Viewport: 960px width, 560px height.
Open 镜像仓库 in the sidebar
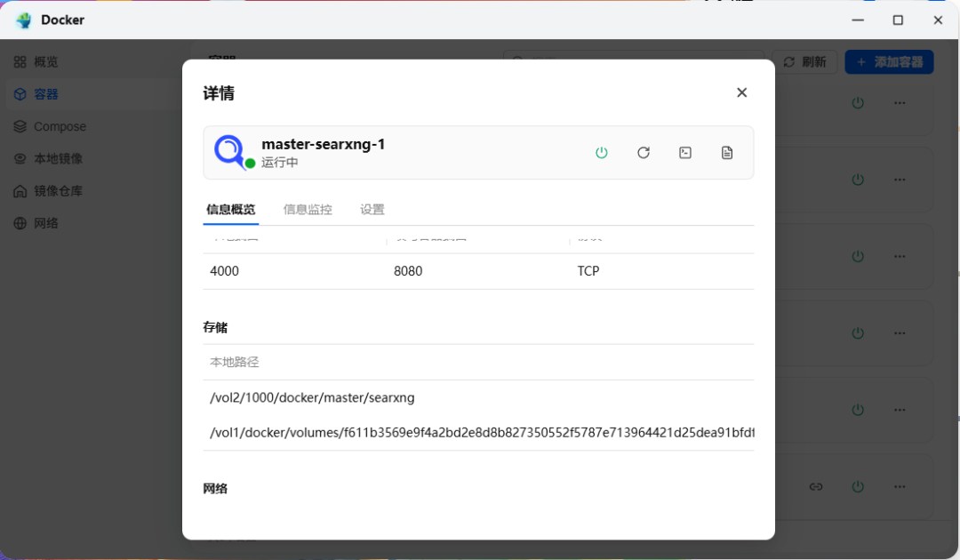tap(59, 191)
